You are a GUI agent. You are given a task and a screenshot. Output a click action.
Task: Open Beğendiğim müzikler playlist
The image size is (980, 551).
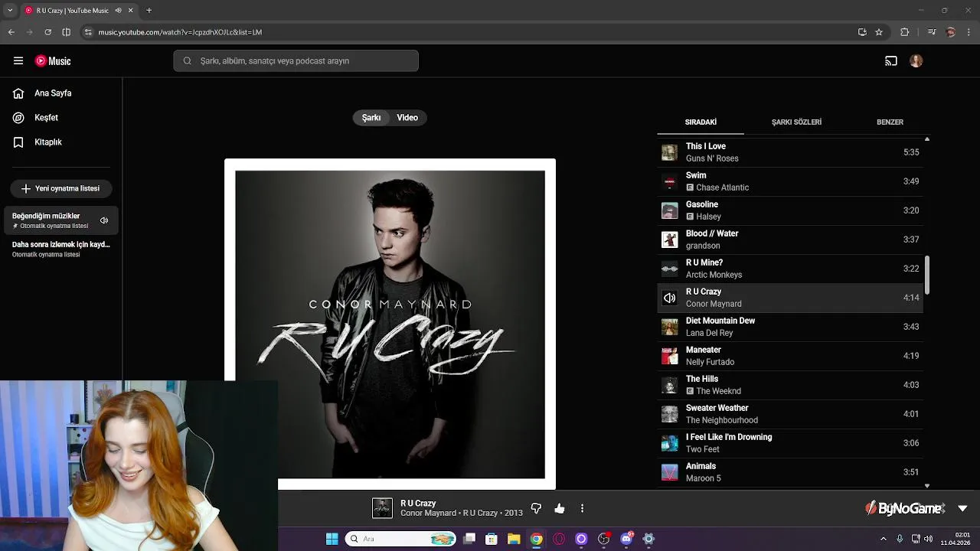[61, 220]
